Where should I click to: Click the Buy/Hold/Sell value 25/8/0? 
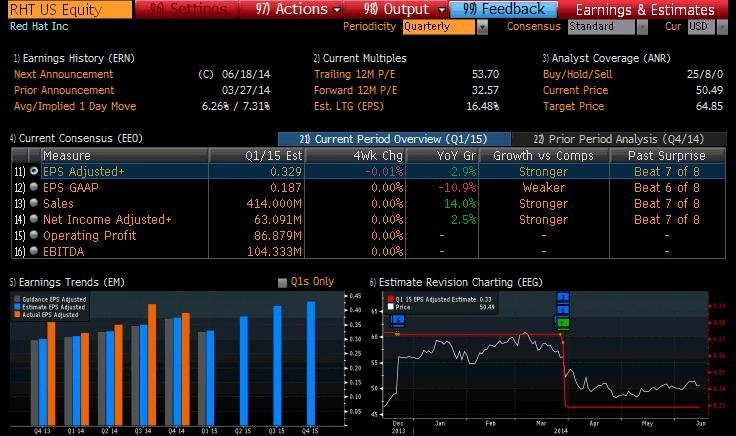pos(705,74)
